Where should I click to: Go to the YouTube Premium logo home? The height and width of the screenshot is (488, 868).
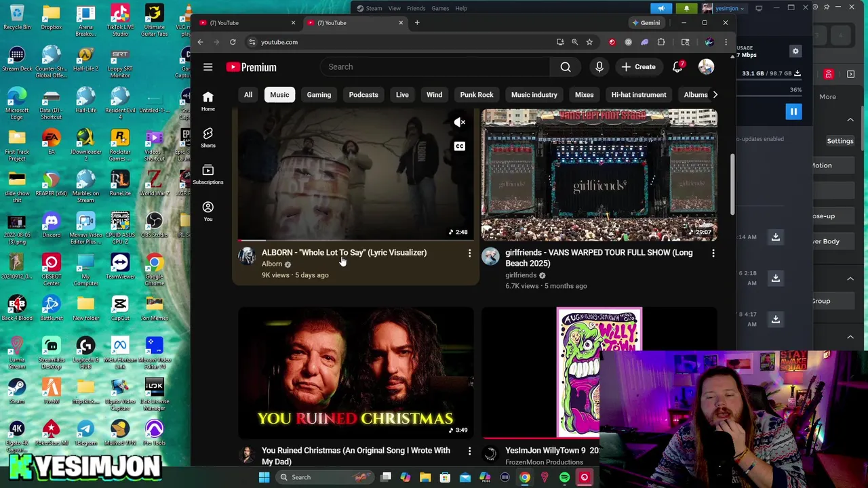(x=252, y=67)
